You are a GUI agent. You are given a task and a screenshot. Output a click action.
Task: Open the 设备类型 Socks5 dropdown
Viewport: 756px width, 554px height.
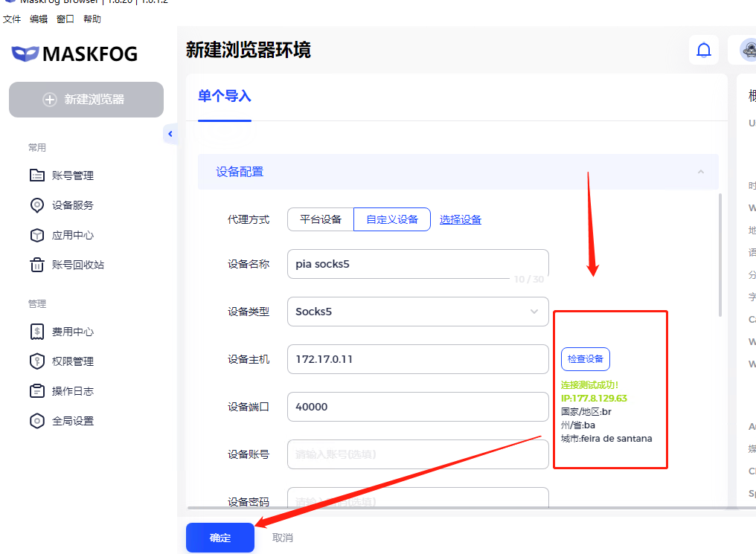pyautogui.click(x=418, y=311)
